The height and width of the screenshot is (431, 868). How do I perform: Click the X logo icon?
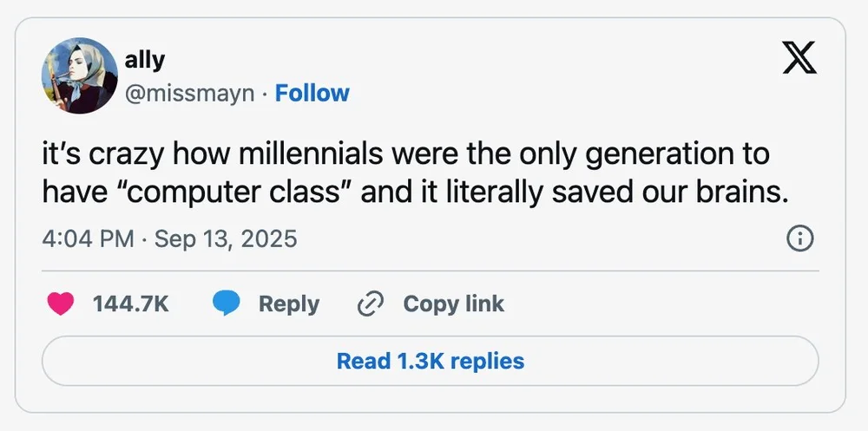pos(799,61)
